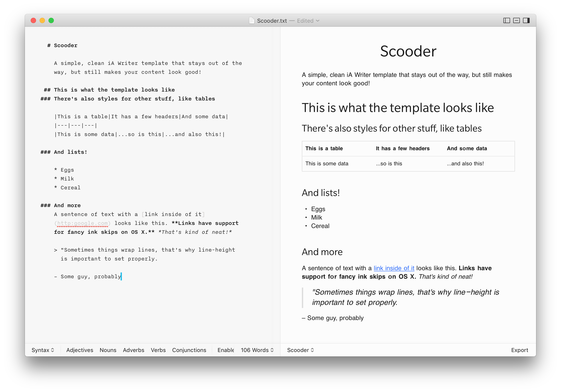
Task: Open the Scooder template dropdown
Action: (x=301, y=350)
